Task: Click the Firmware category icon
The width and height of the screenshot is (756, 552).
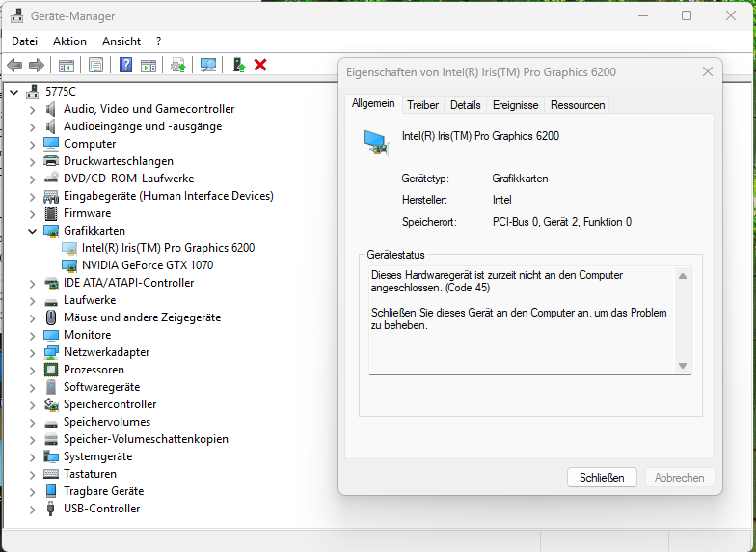Action: pyautogui.click(x=50, y=212)
